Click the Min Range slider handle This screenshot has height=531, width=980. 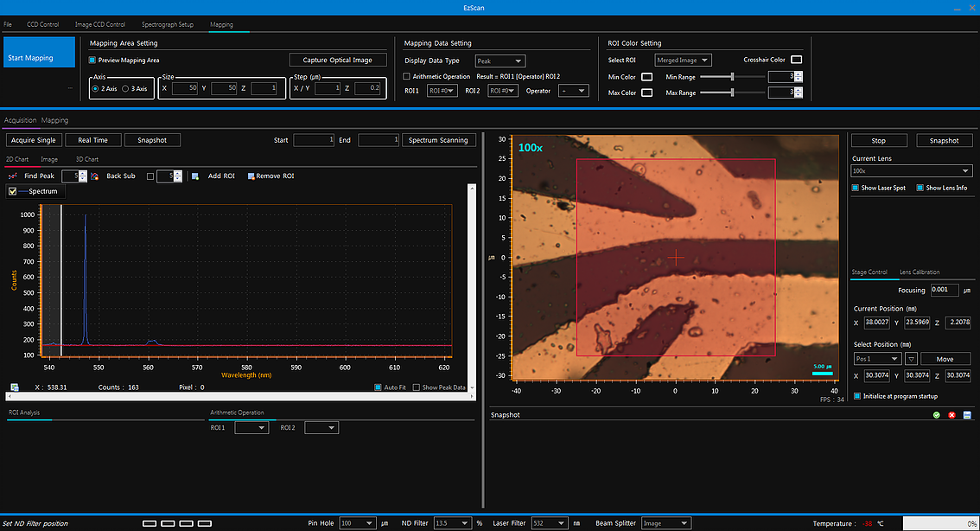(732, 77)
